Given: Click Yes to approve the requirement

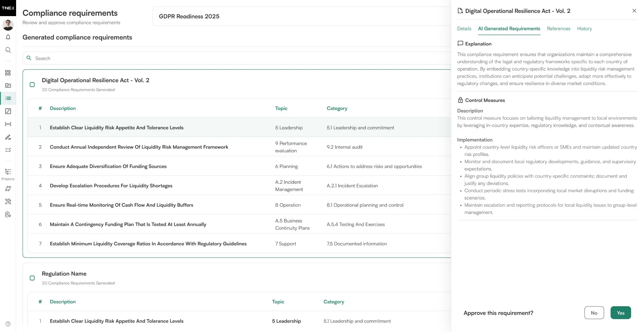Looking at the screenshot, I should click(x=620, y=313).
